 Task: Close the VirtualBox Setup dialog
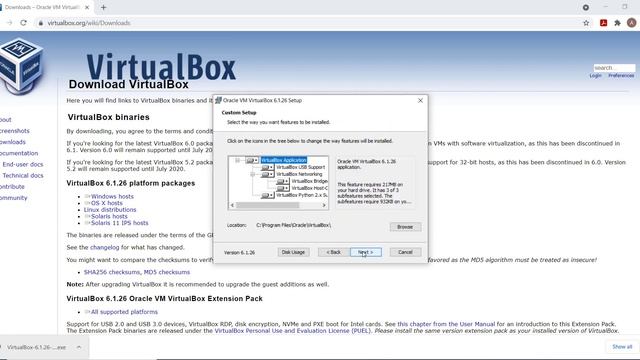(420, 100)
